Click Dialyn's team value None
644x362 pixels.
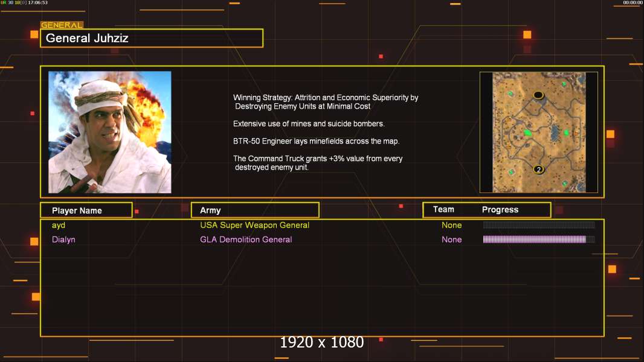(x=451, y=240)
